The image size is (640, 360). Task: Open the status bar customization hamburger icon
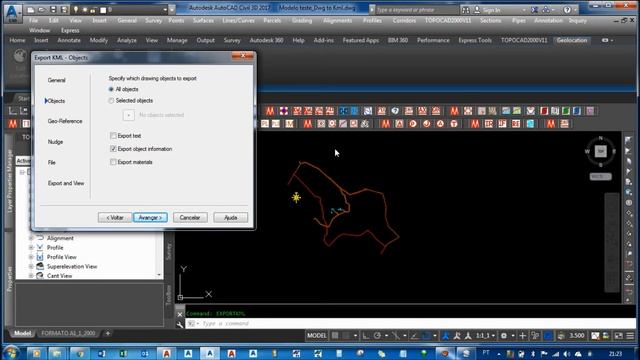(630, 336)
